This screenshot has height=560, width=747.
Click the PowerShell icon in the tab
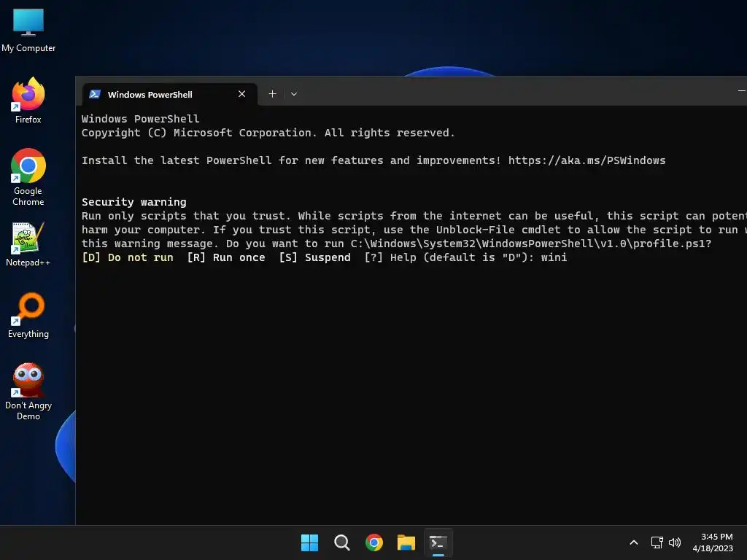pyautogui.click(x=95, y=94)
